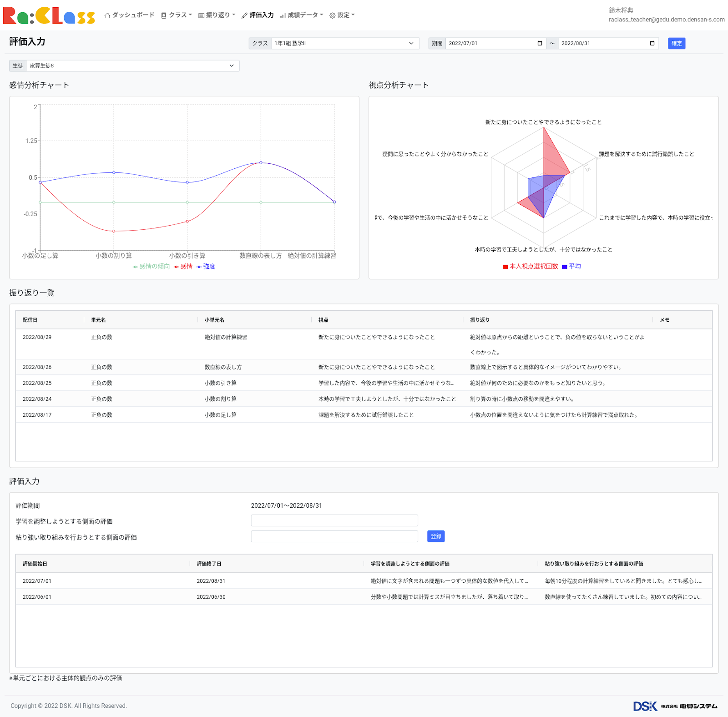This screenshot has height=717, width=728.
Task: Click the calendar icon in end date field
Action: point(652,43)
